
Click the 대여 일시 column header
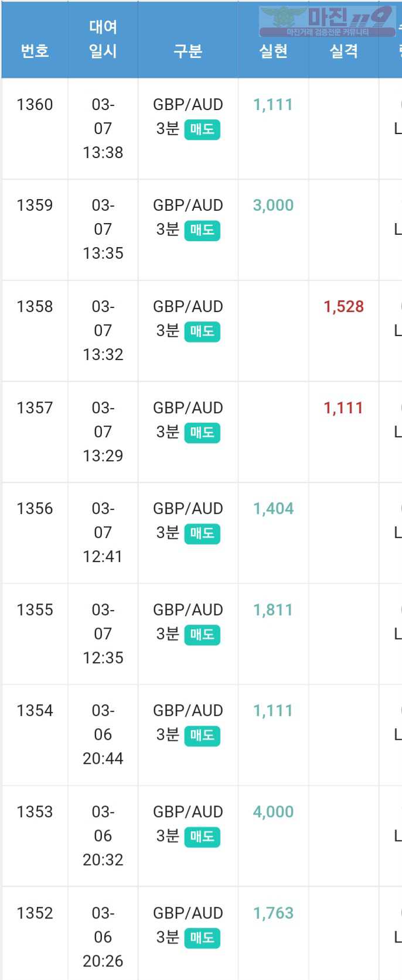click(x=103, y=39)
